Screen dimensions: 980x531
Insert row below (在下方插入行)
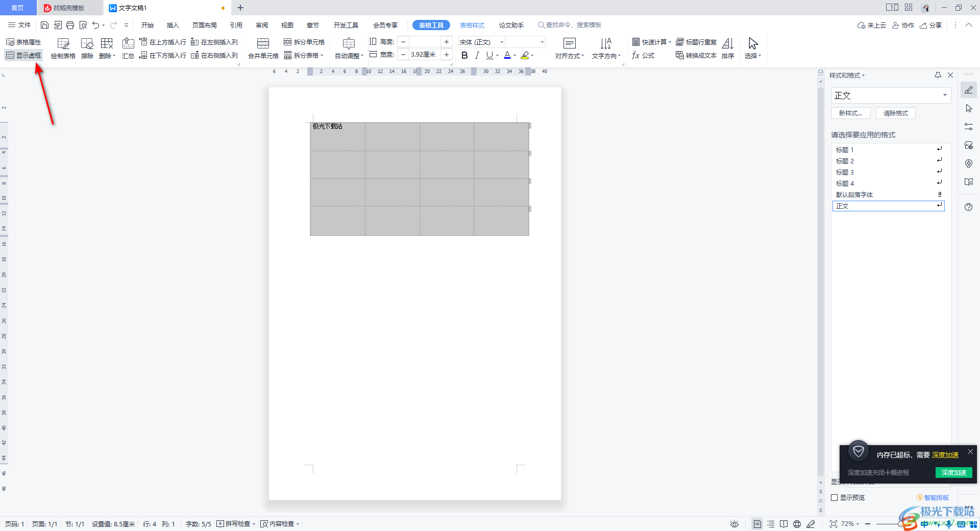(x=163, y=55)
